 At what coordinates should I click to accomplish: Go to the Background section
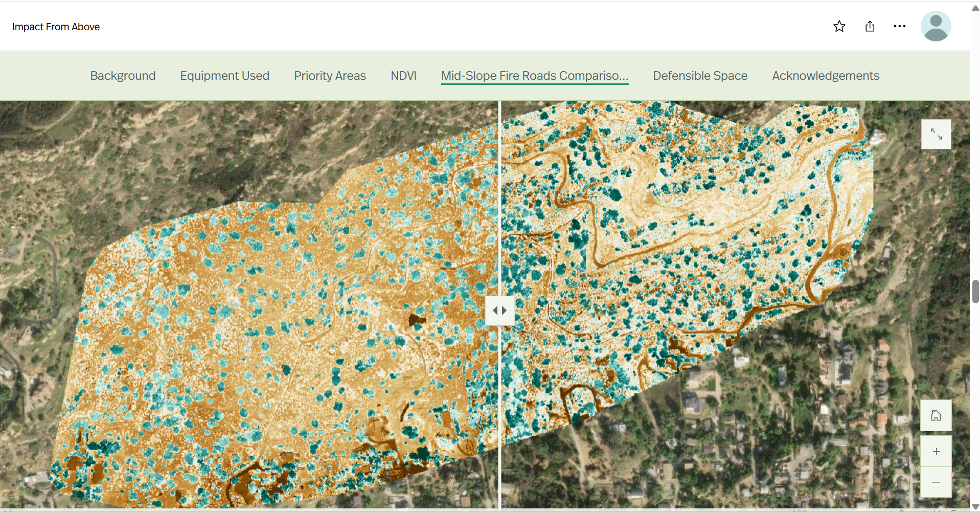click(x=123, y=76)
